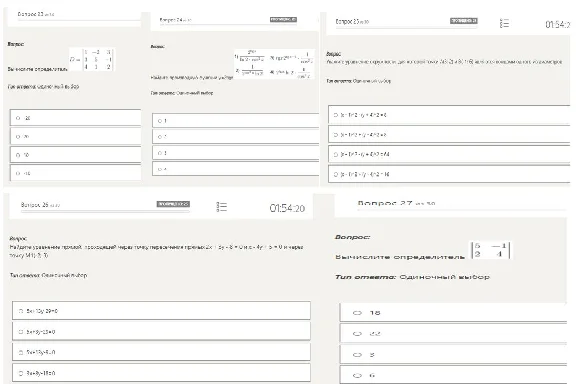Select the second line equation in Вопрос 26
The image size is (576, 384).
click(x=161, y=331)
